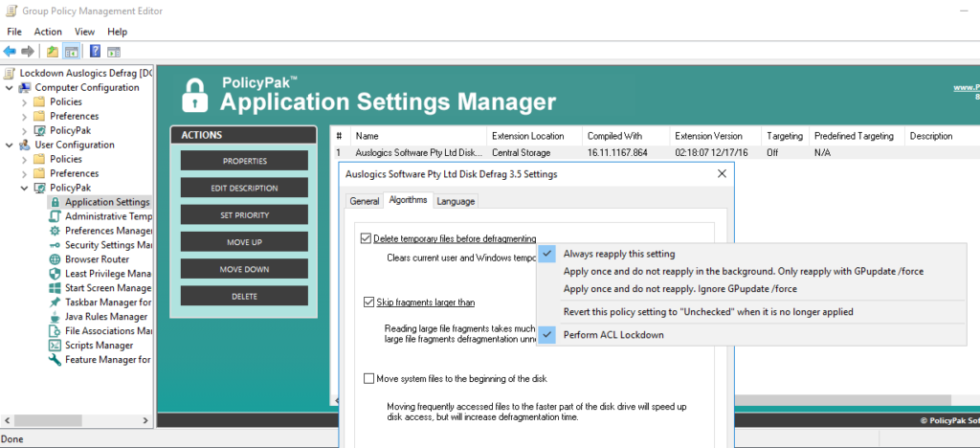Collapse PolicyPak under User Configuration

click(x=24, y=188)
